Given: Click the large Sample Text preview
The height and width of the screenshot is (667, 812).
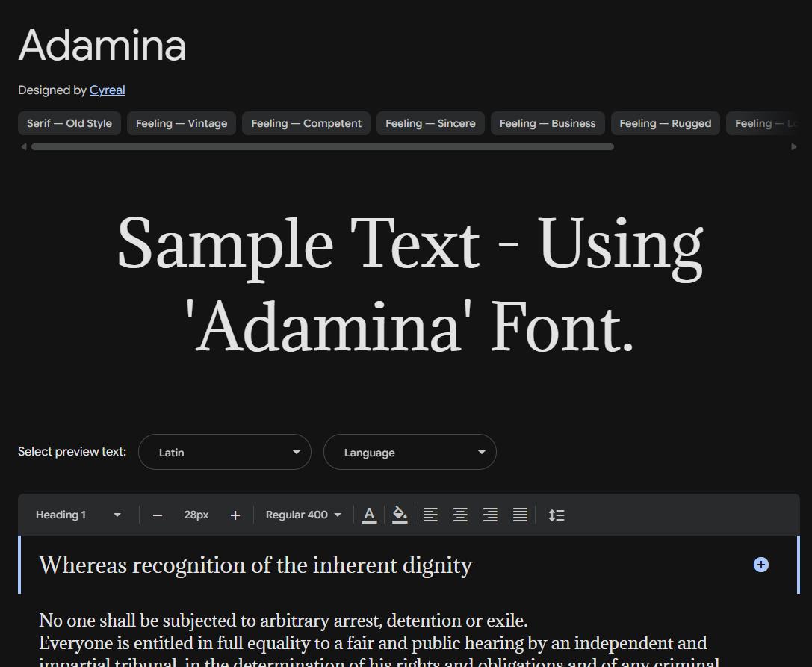Looking at the screenshot, I should pos(411,285).
